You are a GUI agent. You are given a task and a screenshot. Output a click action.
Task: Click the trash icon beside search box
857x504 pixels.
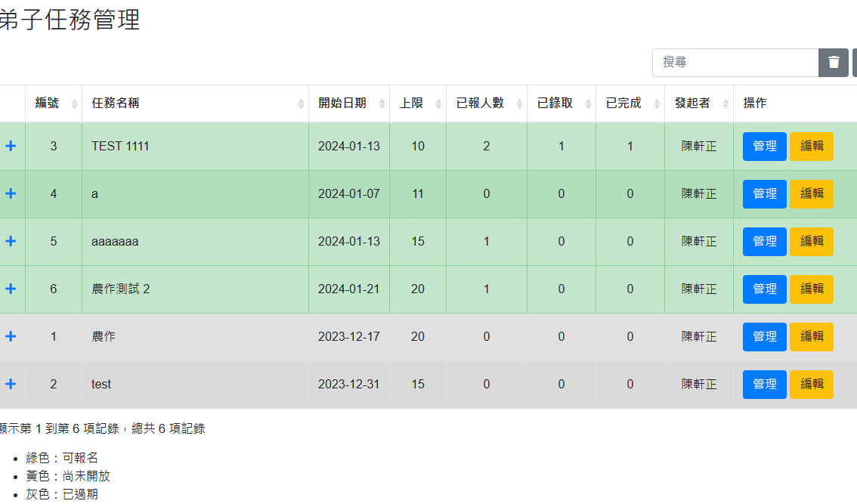(834, 63)
